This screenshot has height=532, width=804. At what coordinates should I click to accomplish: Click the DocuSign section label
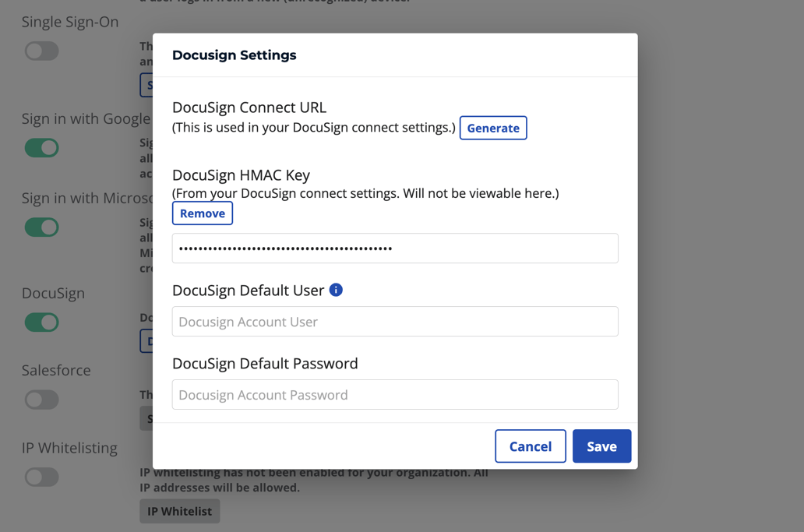tap(53, 293)
